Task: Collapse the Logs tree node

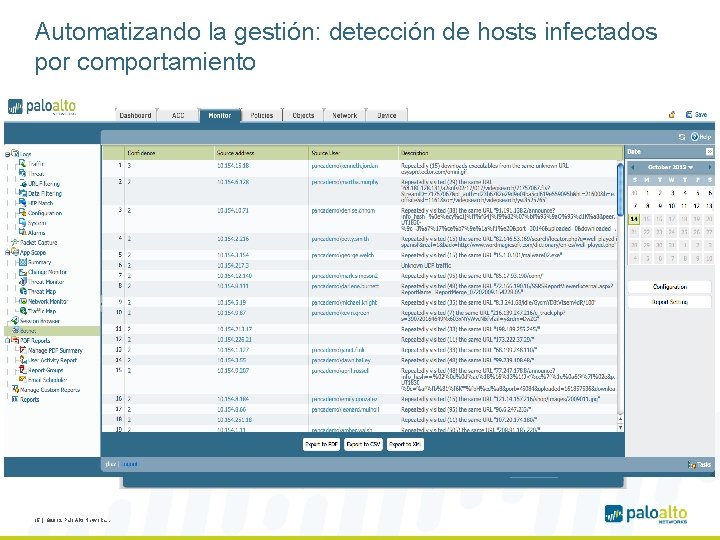Action: [7, 154]
